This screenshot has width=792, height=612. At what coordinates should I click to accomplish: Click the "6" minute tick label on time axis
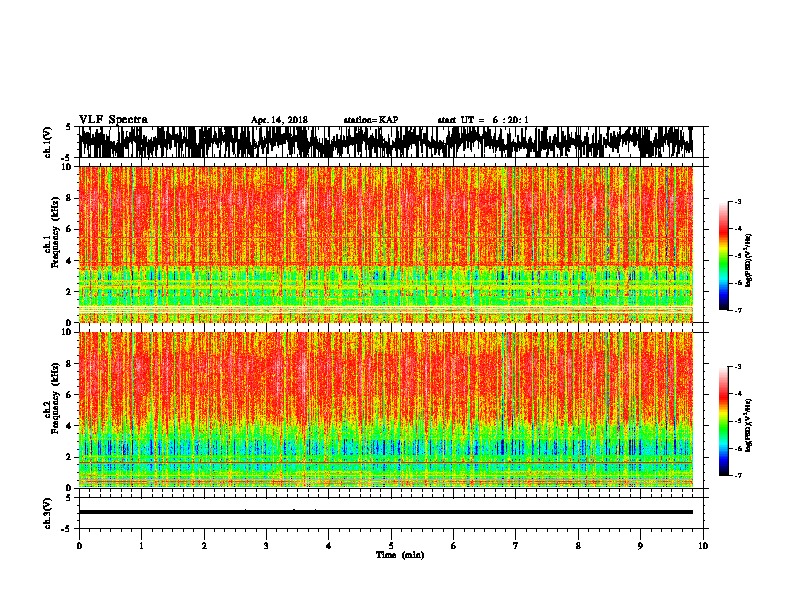[x=454, y=545]
